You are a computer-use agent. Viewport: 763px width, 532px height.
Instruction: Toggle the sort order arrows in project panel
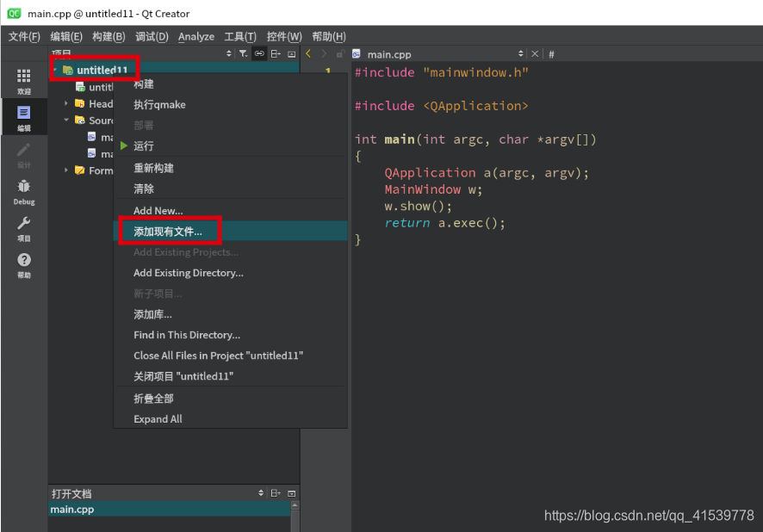228,53
